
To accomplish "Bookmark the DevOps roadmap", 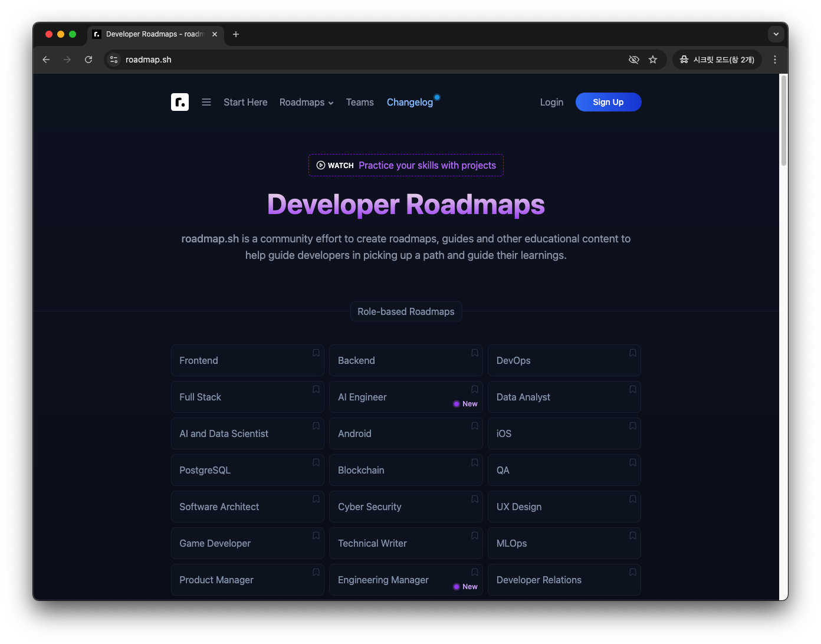I will pyautogui.click(x=633, y=353).
